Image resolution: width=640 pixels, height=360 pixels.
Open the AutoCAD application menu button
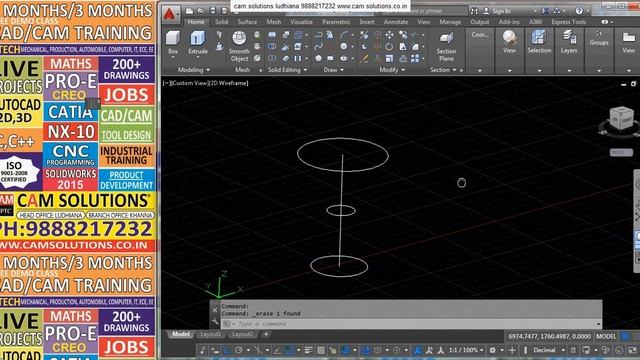tap(169, 15)
